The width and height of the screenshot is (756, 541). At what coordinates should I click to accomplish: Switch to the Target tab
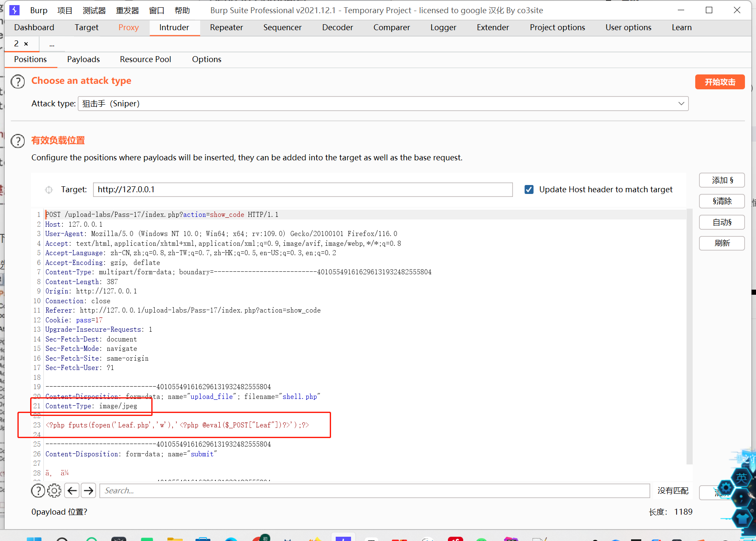(x=87, y=28)
